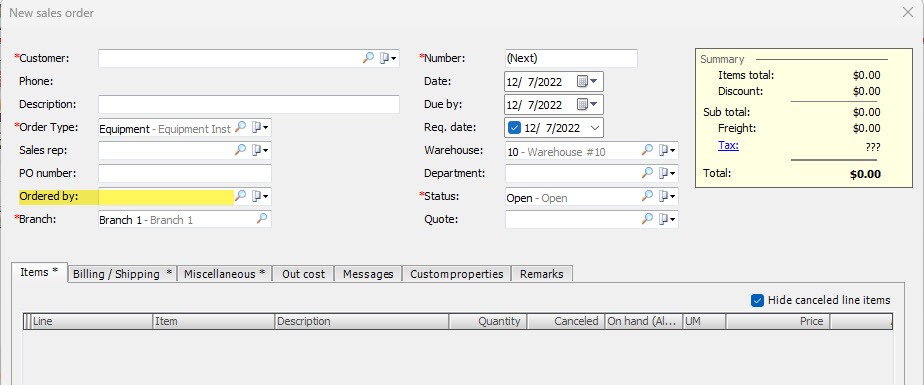Open the Order Type document dropdown icon
This screenshot has width=924, height=385.
(x=260, y=127)
